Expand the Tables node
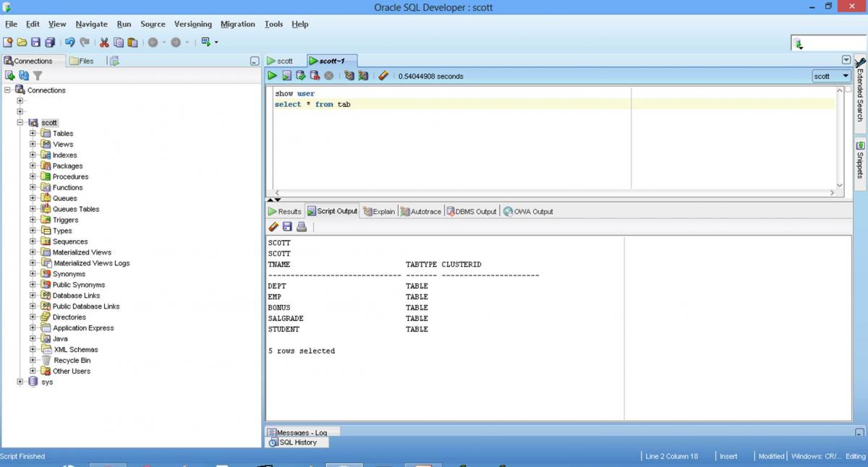The height and width of the screenshot is (467, 868). pos(33,134)
